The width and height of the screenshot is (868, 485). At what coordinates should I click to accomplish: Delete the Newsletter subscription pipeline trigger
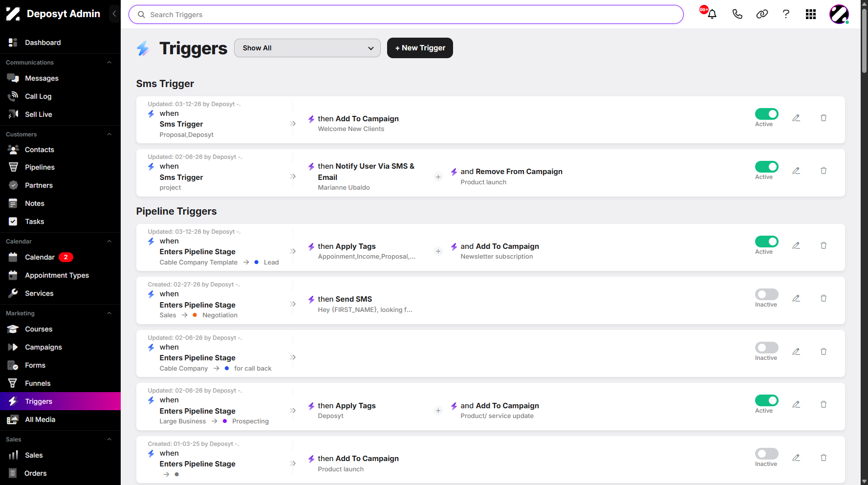[x=824, y=245]
